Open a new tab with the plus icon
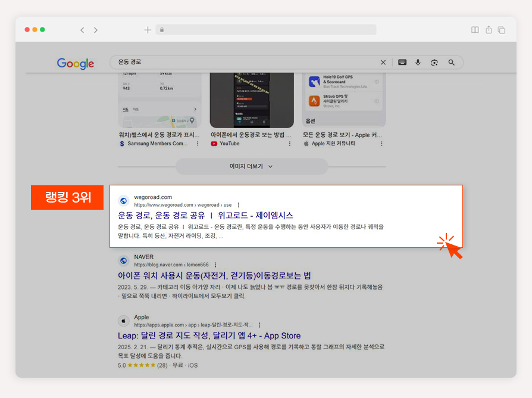 click(x=148, y=30)
